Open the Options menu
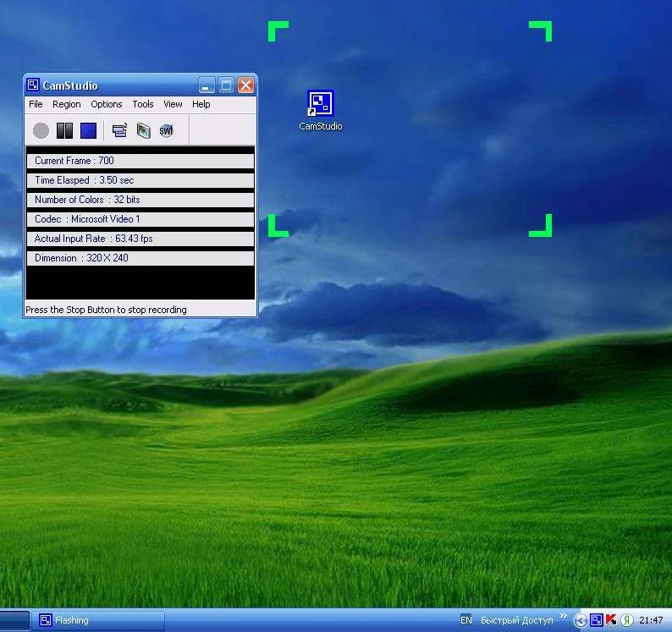 107,104
